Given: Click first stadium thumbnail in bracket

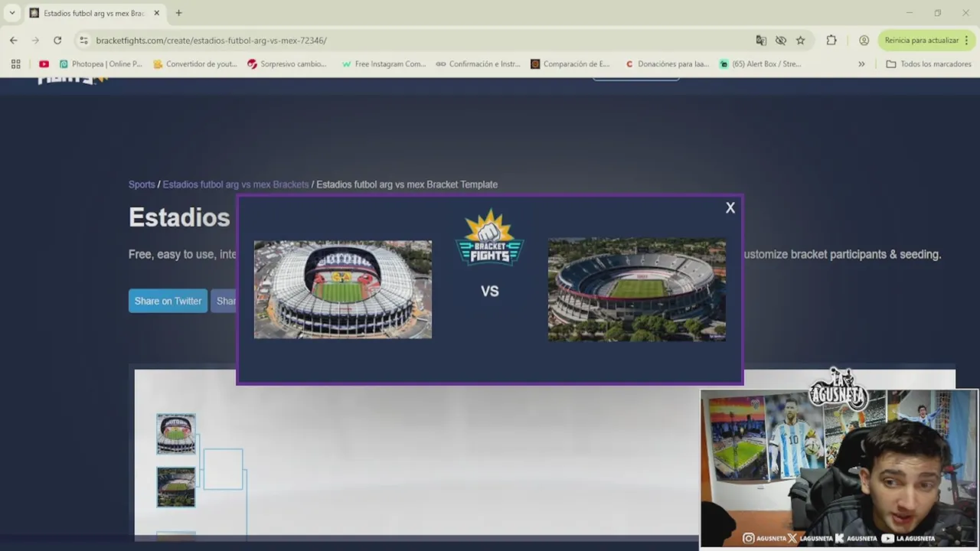Looking at the screenshot, I should (176, 434).
